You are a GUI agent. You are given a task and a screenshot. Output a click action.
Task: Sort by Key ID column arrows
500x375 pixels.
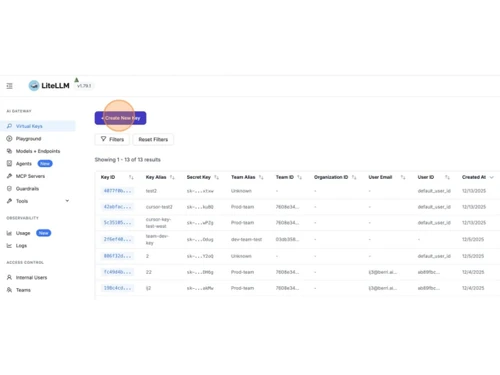[131, 177]
